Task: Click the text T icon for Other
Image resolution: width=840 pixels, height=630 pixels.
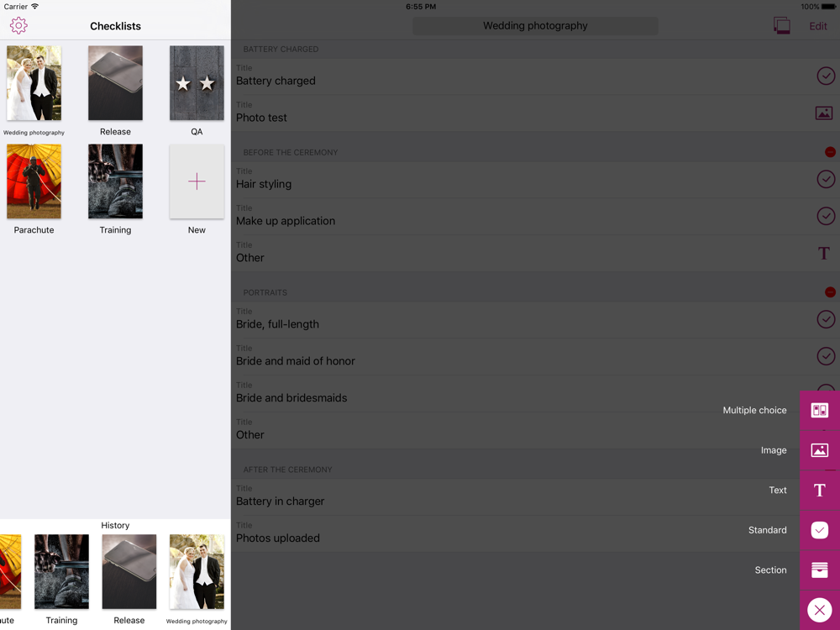Action: 824,253
